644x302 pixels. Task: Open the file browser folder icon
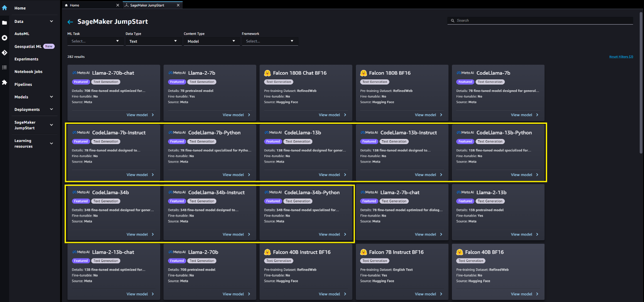tap(4, 23)
